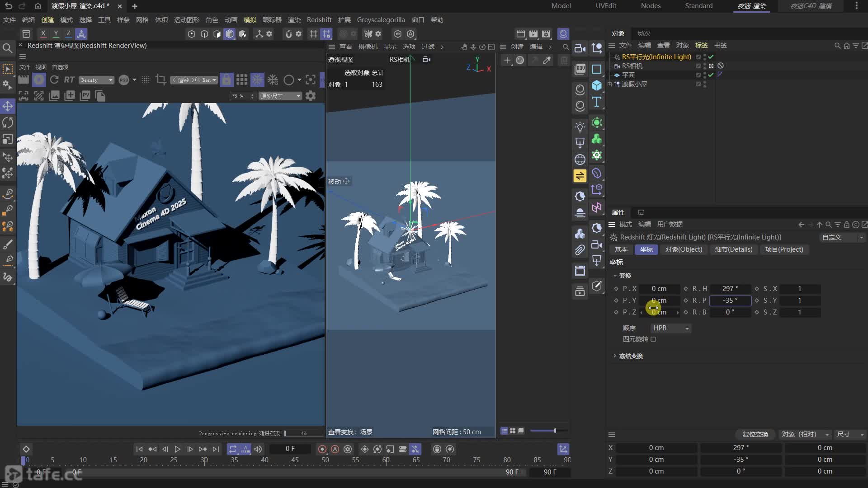Open the HPB rotation order dropdown
This screenshot has height=488, width=868.
pyautogui.click(x=671, y=328)
